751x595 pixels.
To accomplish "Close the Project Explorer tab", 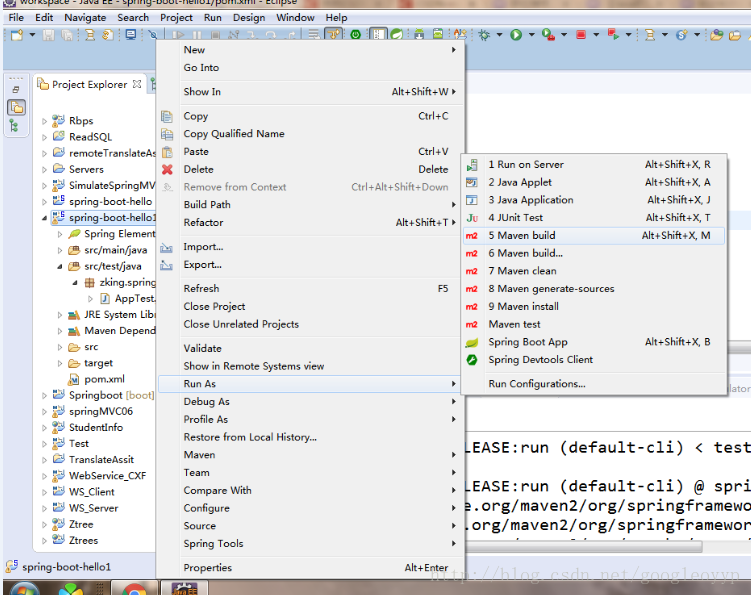I will tap(137, 84).
